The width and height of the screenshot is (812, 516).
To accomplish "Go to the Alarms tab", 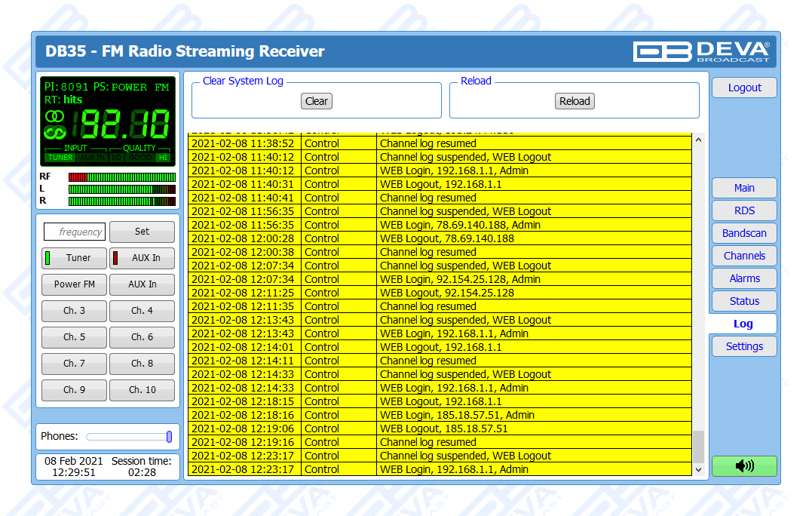I will tap(743, 278).
